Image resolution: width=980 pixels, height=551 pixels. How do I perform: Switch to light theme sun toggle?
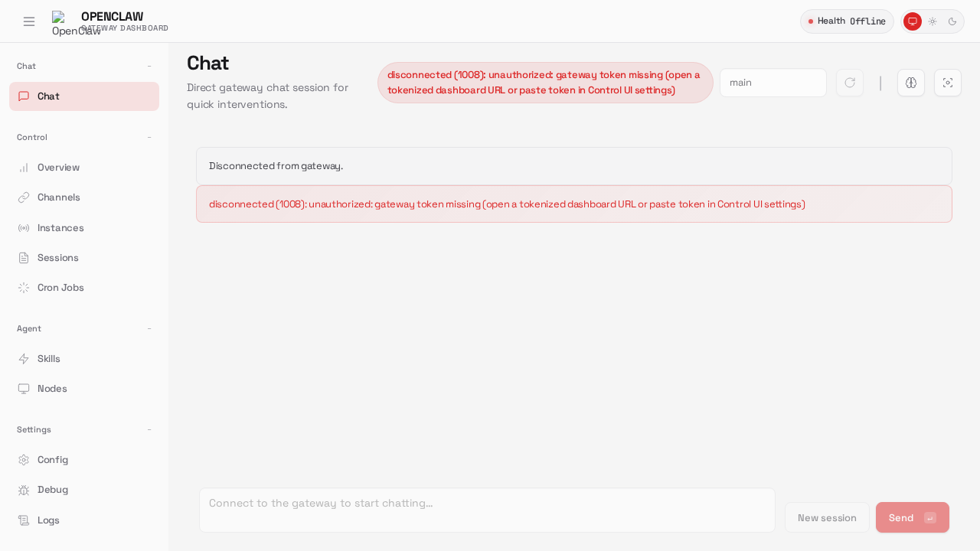click(x=933, y=21)
